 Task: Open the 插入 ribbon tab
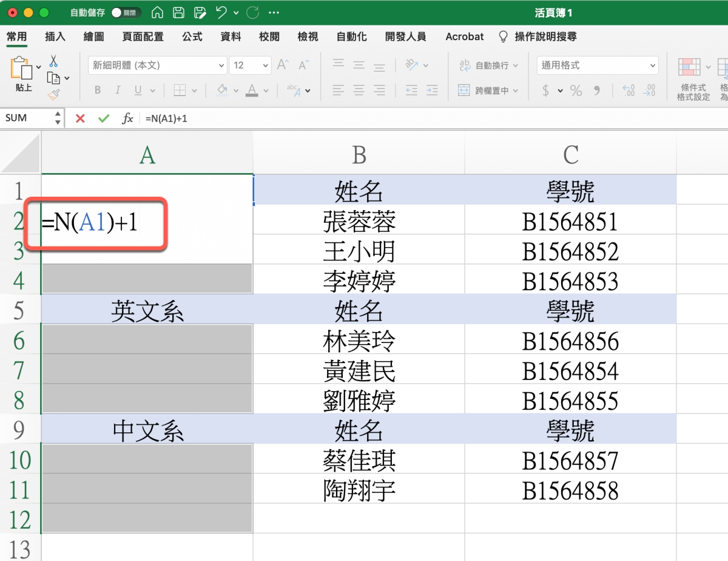55,37
